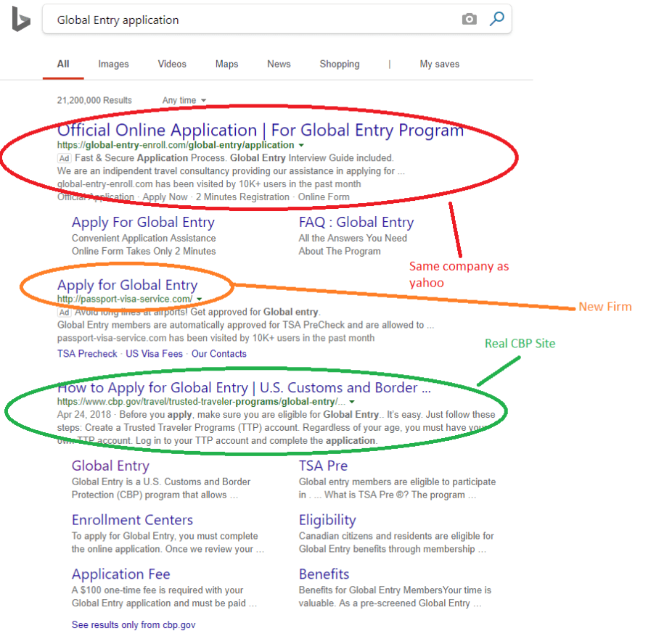672x644 pixels.
Task: Open How to Apply for Global Entry CBP result
Action: (244, 387)
